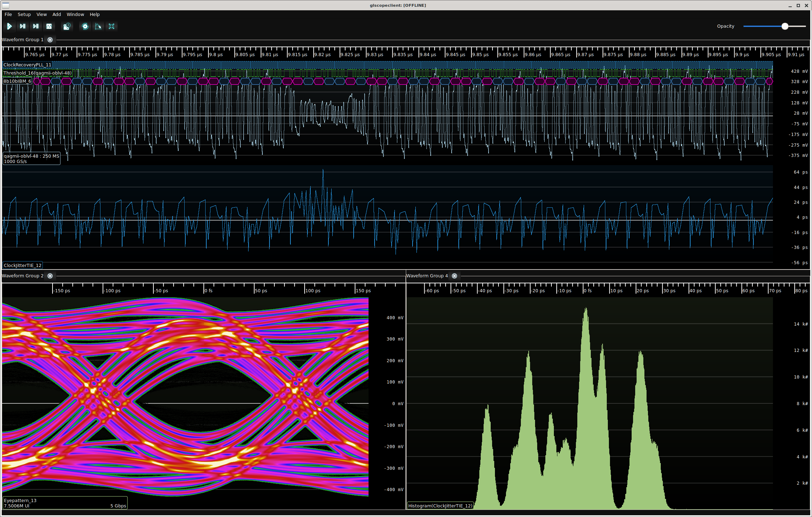Open the Setup menu
The height and width of the screenshot is (517, 812).
24,15
